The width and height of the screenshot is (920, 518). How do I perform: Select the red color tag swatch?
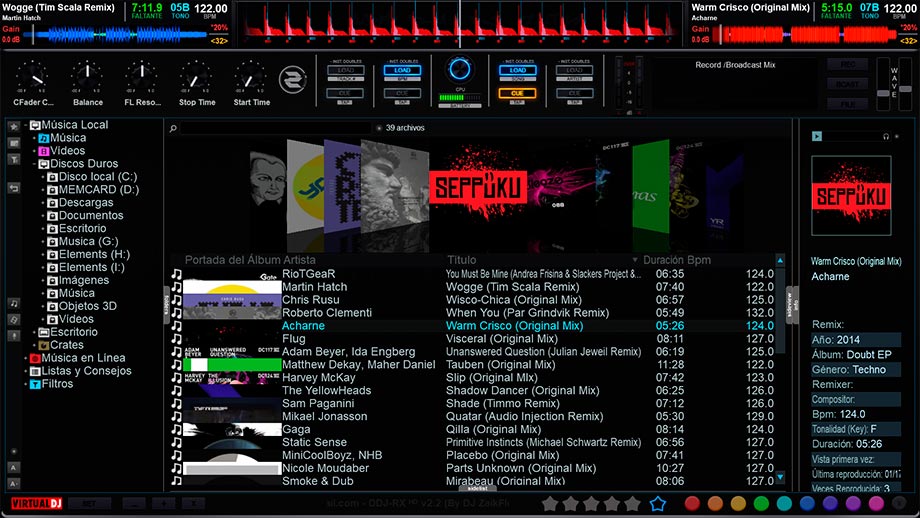[x=692, y=503]
